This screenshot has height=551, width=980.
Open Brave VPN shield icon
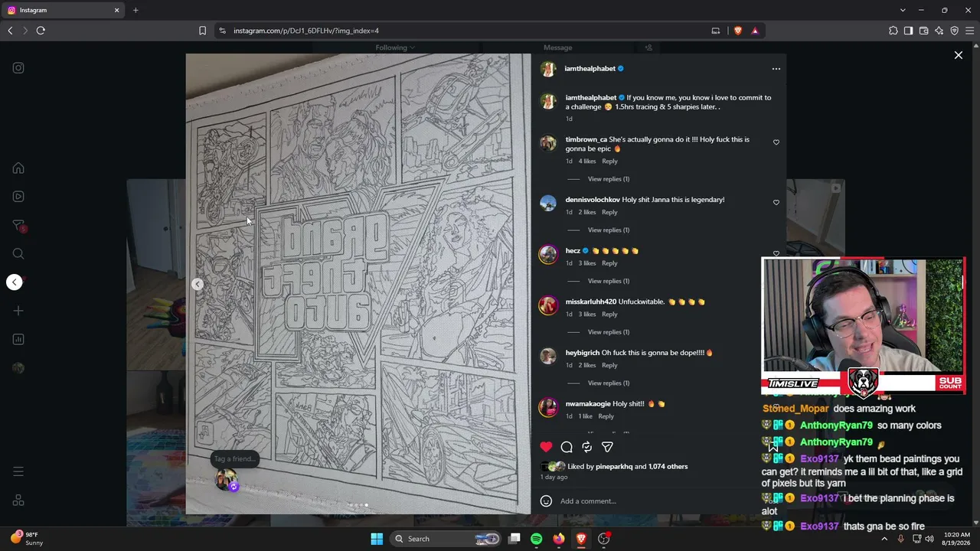pos(954,31)
